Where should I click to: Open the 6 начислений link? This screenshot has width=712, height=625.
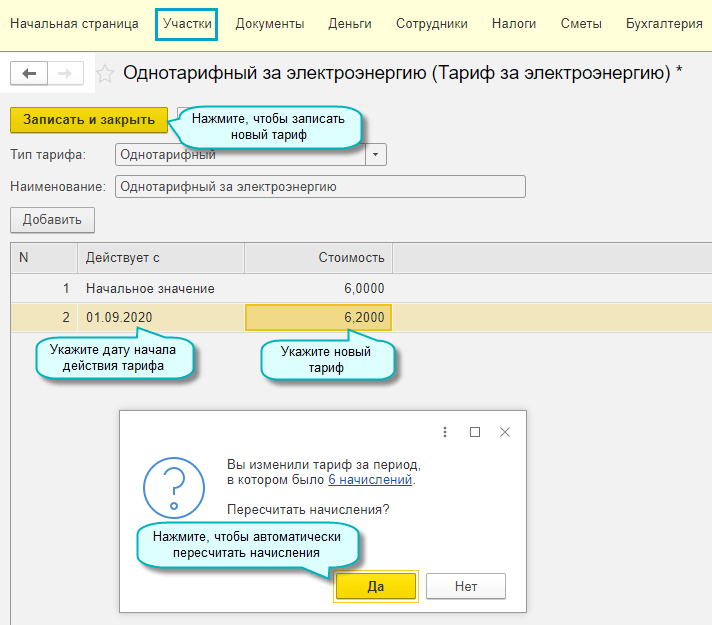point(370,480)
